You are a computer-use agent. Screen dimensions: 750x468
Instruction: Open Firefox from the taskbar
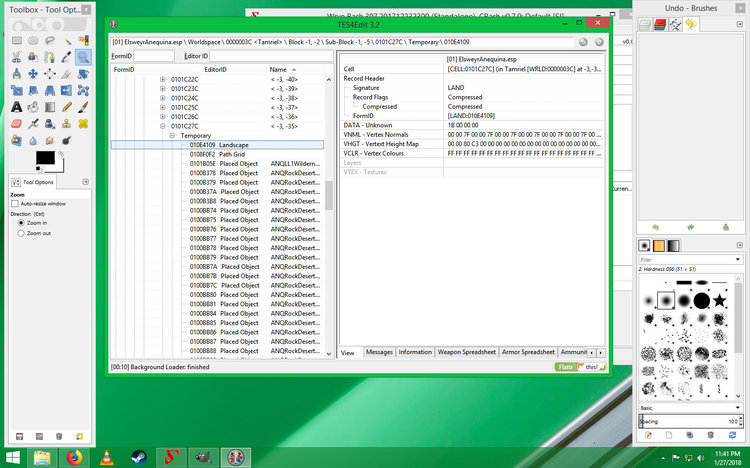(x=74, y=458)
